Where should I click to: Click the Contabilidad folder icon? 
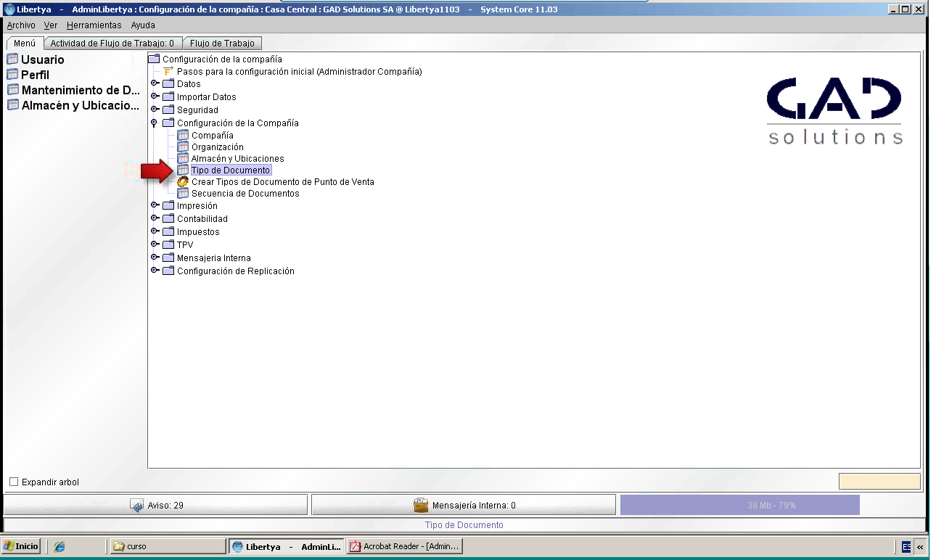click(x=168, y=218)
